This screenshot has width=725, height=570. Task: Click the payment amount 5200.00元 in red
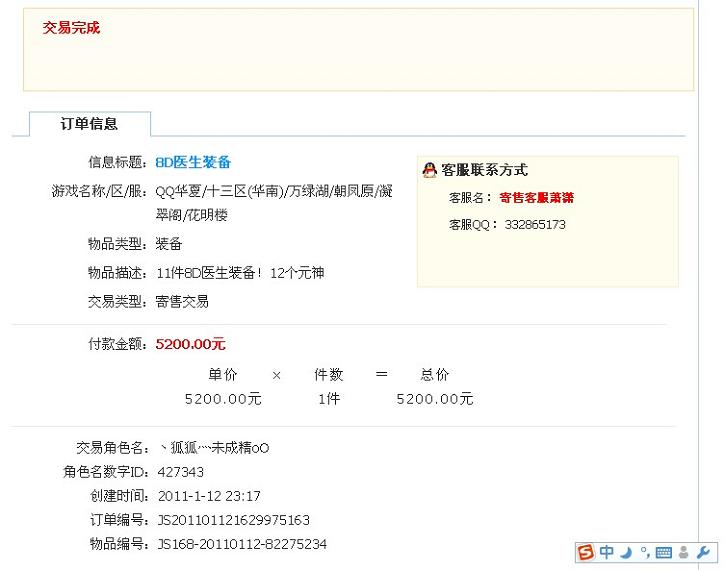pos(190,344)
